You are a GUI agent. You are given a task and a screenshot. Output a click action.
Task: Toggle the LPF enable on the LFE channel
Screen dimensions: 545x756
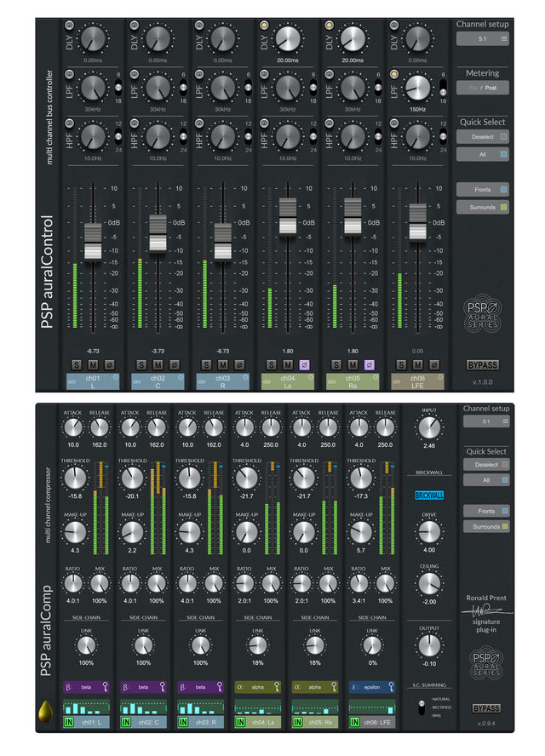coord(396,75)
